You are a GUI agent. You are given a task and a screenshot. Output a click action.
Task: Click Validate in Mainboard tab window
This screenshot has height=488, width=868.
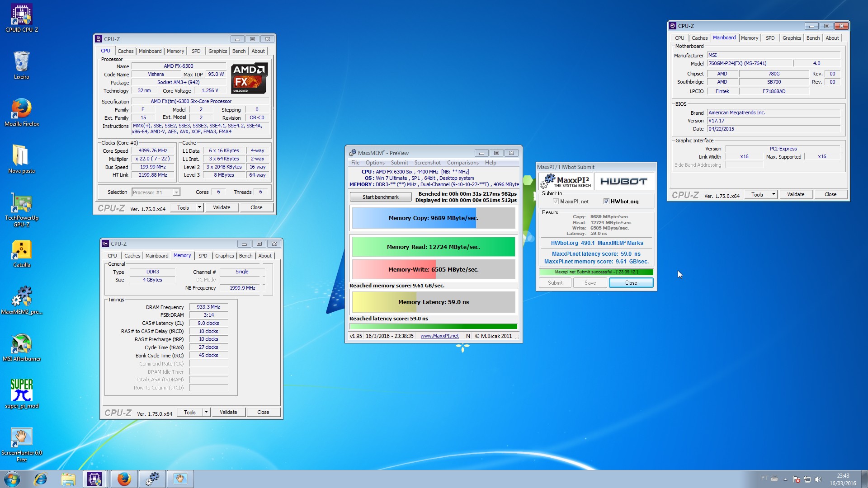click(796, 194)
